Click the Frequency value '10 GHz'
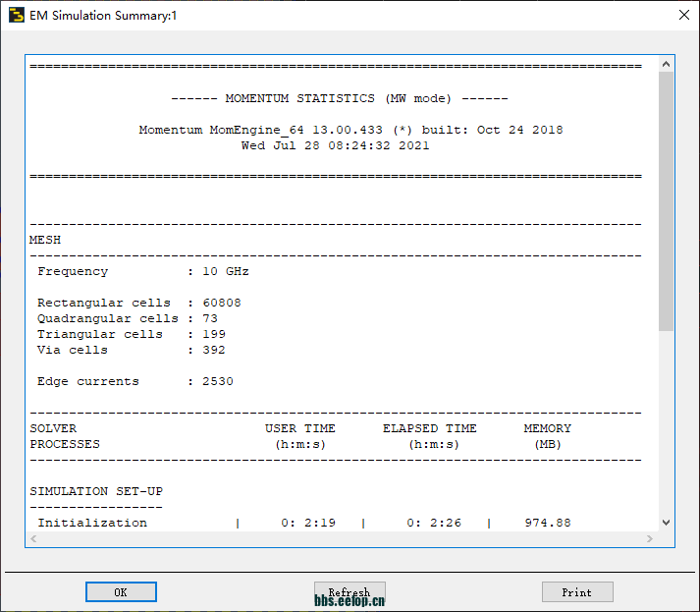The width and height of the screenshot is (700, 612). point(226,271)
